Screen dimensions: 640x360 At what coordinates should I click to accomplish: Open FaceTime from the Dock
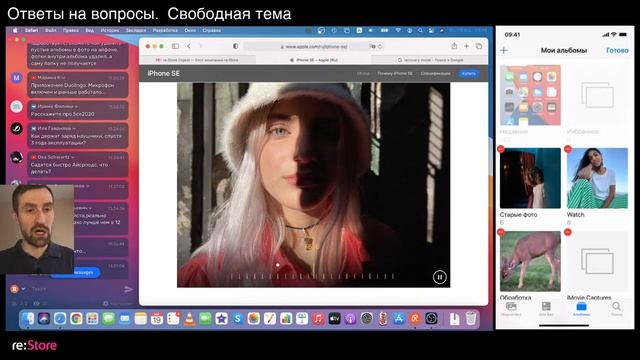click(205, 319)
